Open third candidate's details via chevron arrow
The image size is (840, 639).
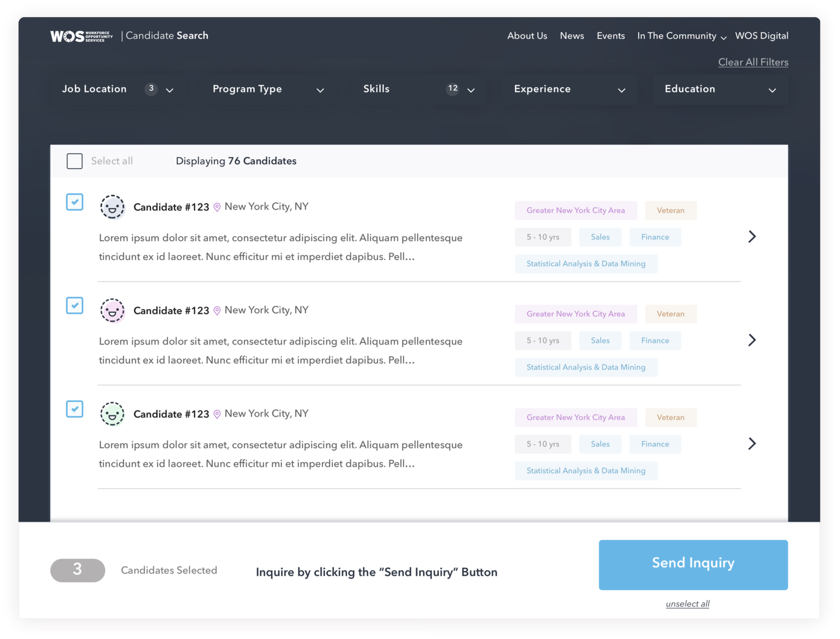click(x=752, y=444)
